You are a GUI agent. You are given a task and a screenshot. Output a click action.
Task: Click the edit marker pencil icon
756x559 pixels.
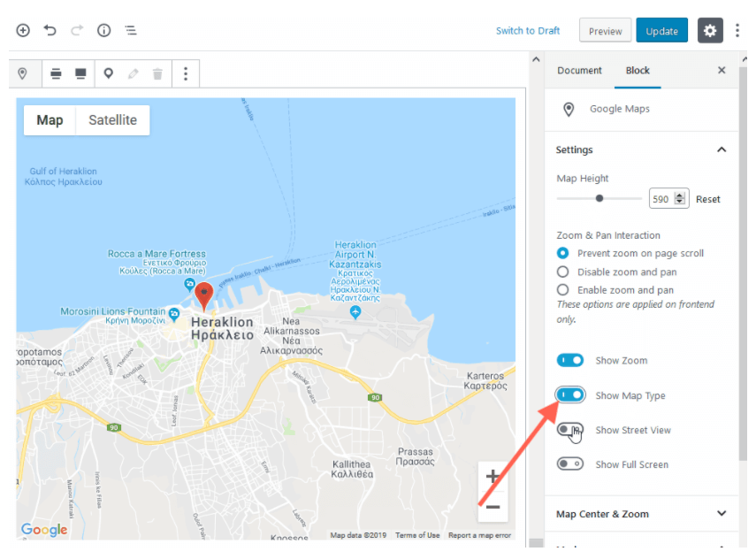pyautogui.click(x=133, y=73)
